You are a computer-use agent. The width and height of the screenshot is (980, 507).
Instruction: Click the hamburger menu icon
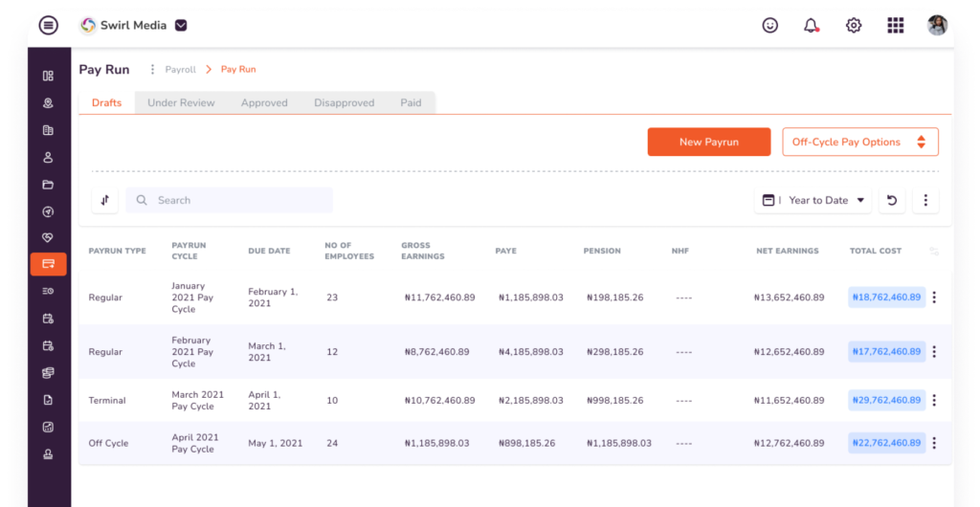(48, 26)
